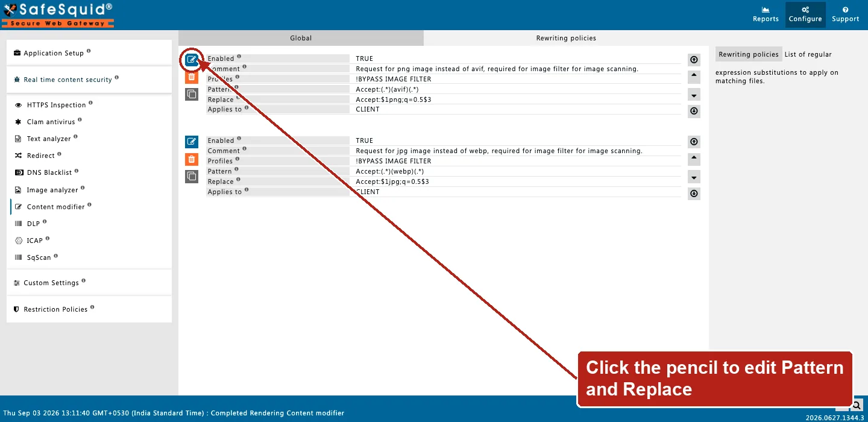Click the version number 2026.0627.1344.3

coord(835,417)
